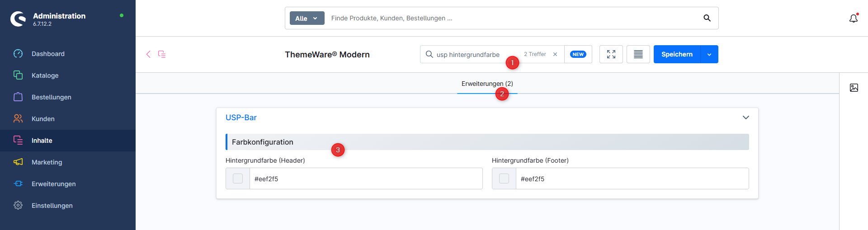This screenshot has width=868, height=230.
Task: Open notifications bell
Action: 854,18
